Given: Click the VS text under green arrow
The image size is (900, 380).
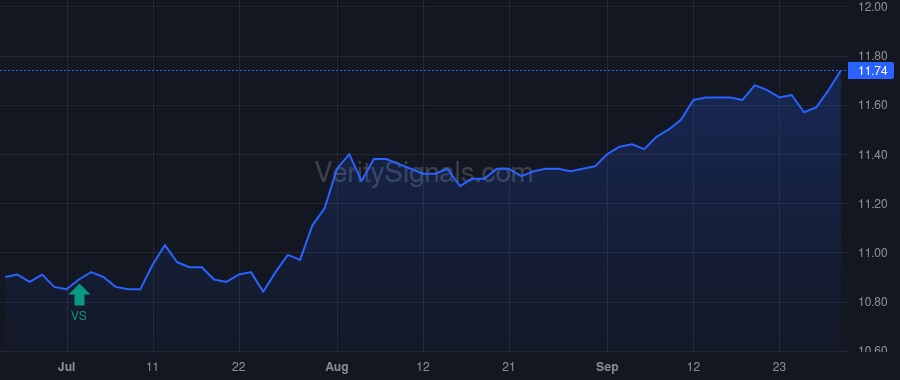Looking at the screenshot, I should tap(79, 316).
